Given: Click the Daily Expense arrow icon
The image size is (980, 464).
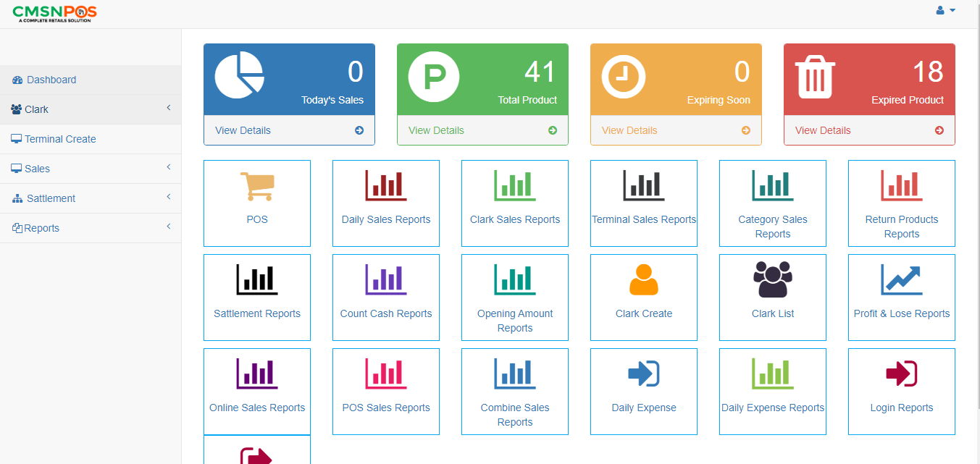Looking at the screenshot, I should 643,374.
